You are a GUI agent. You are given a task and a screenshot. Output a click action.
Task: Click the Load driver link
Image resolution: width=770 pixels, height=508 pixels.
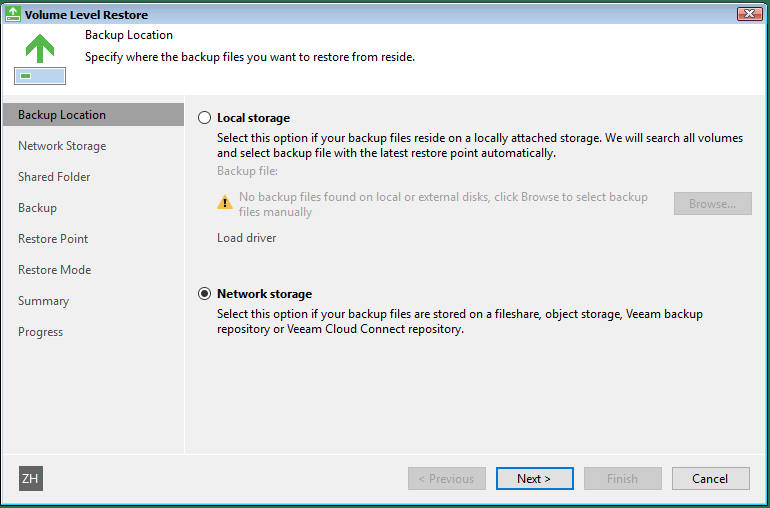[x=247, y=238]
